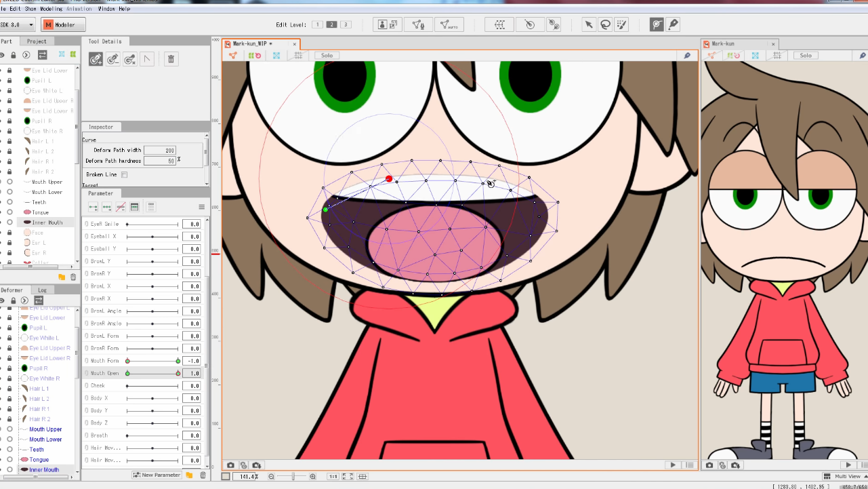
Task: Click the Deform Path hardness input field
Action: pyautogui.click(x=160, y=161)
